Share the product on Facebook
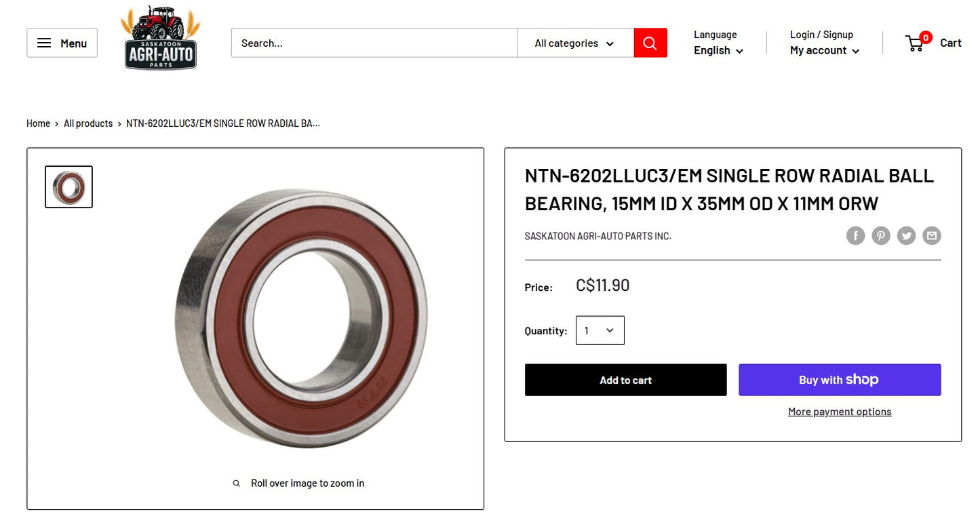The height and width of the screenshot is (516, 980). coord(855,235)
